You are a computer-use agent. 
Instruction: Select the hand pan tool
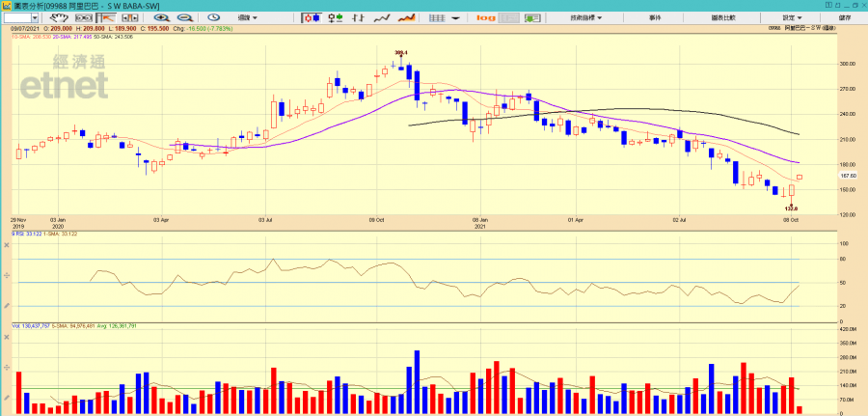click(60, 17)
